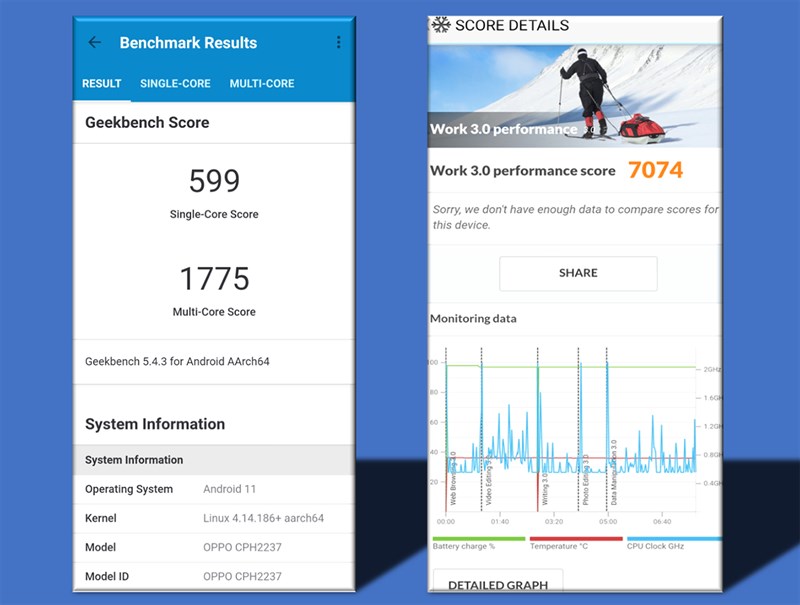Open the DETAILED GRAPH button
The image size is (800, 605).
pyautogui.click(x=498, y=582)
